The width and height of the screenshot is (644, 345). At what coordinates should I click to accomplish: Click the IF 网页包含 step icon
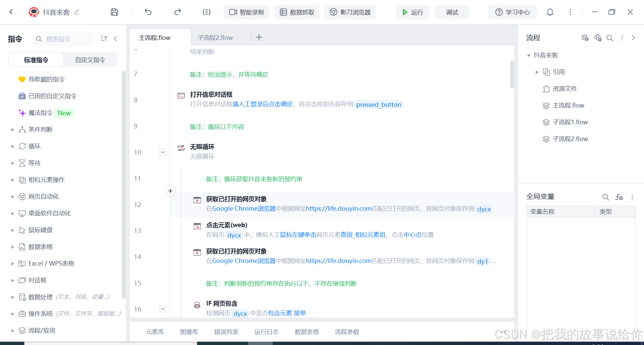(197, 305)
